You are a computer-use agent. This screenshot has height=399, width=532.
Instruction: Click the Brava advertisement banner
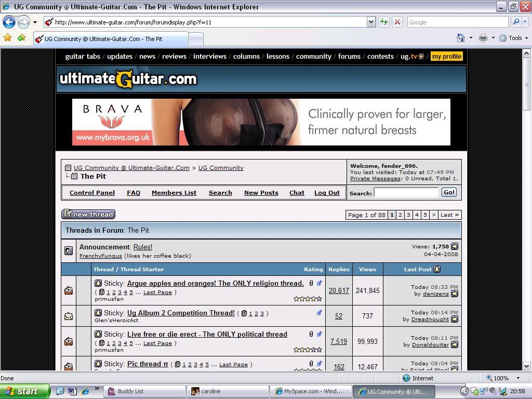[x=261, y=122]
